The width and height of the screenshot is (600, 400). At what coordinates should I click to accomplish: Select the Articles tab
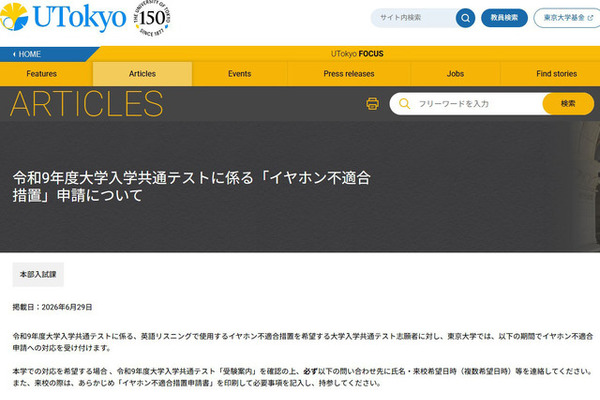point(142,74)
